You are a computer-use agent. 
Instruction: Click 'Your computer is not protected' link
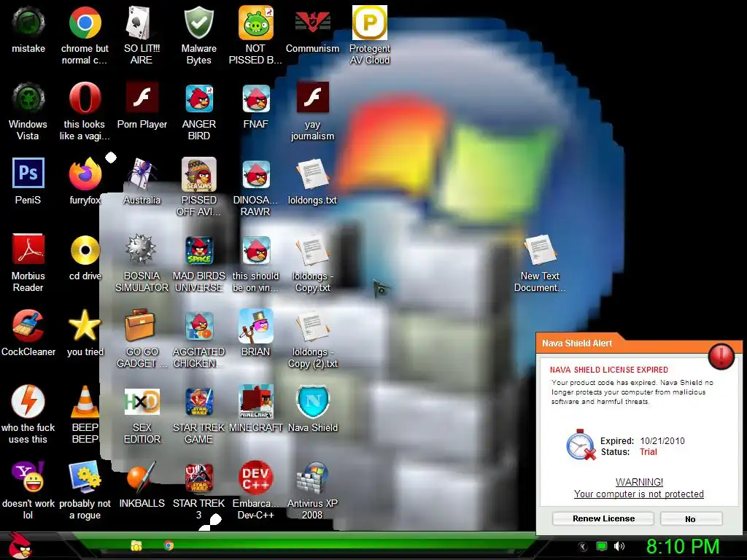pos(638,494)
